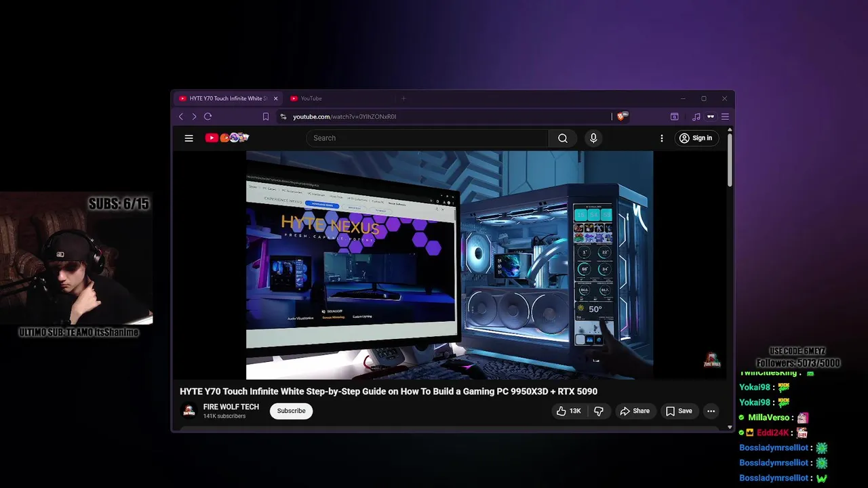868x488 pixels.
Task: Click the Fire Wolf watermark in video
Action: point(711,361)
